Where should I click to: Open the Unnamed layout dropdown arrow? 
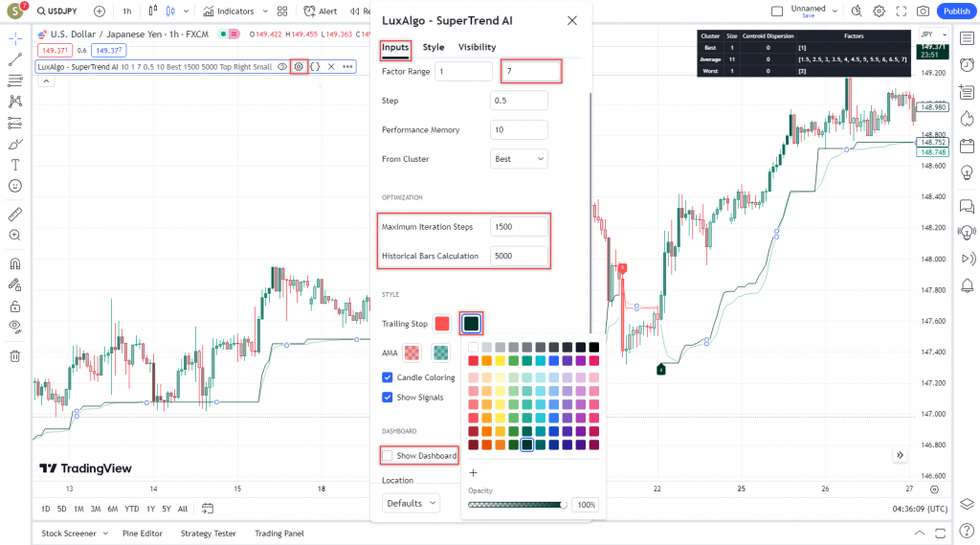click(x=835, y=11)
